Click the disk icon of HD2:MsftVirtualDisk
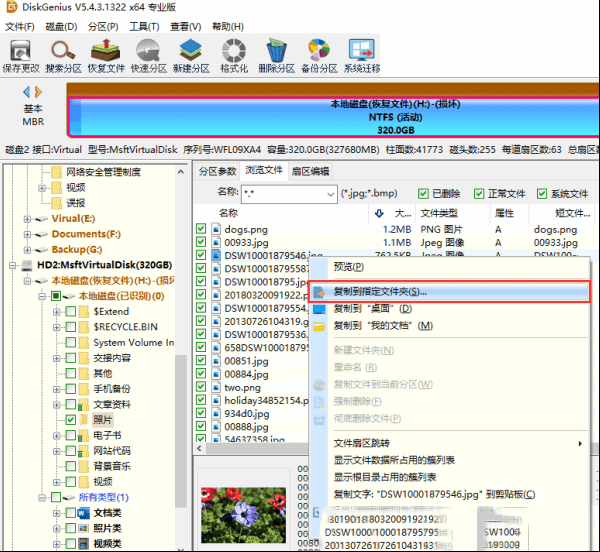 27,265
